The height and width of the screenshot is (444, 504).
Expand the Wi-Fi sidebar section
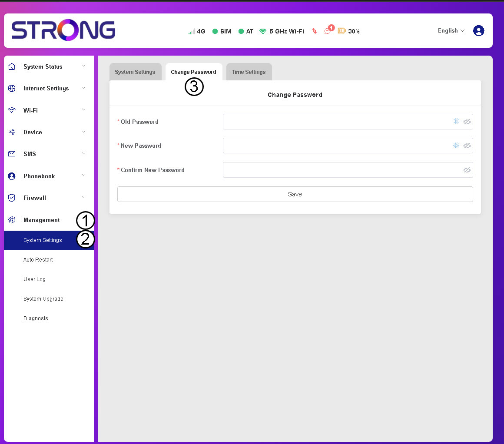click(x=30, y=110)
